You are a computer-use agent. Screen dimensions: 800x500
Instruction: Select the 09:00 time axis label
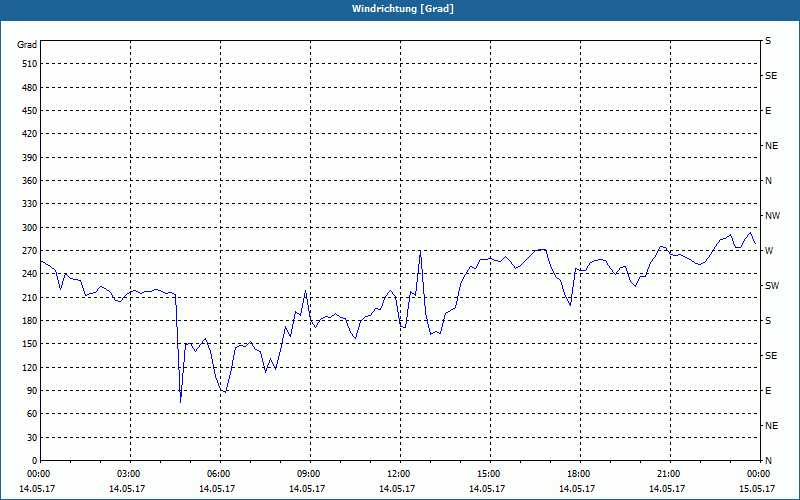tap(309, 474)
